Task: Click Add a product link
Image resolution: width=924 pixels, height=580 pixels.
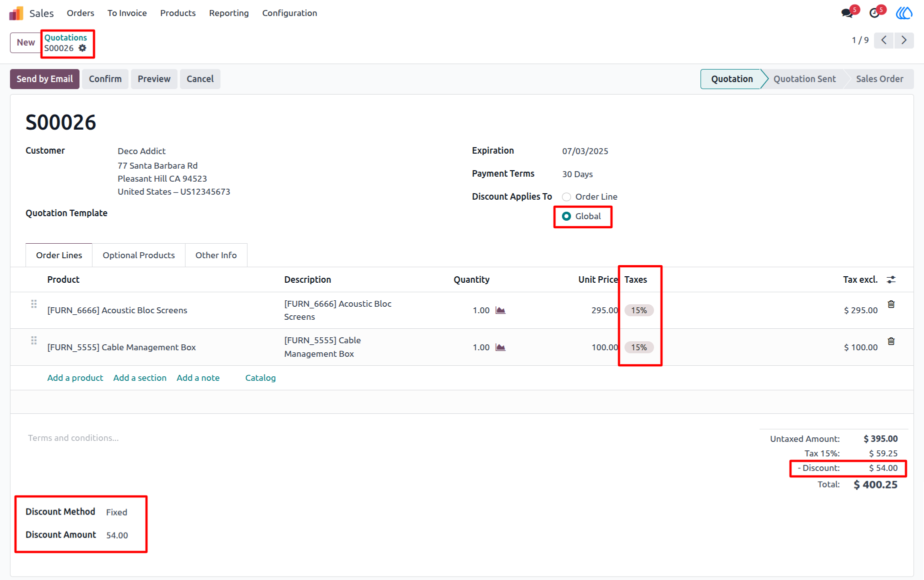Action: tap(75, 378)
